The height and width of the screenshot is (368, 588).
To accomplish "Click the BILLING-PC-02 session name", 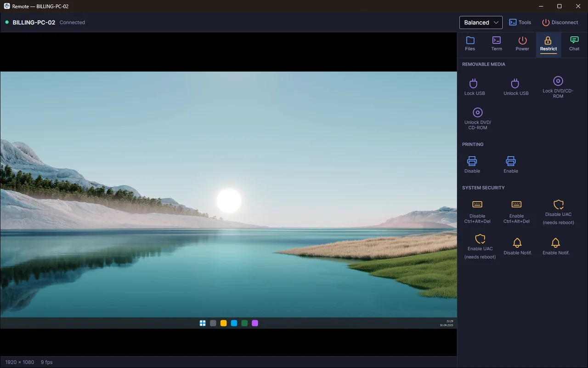I will pos(34,23).
